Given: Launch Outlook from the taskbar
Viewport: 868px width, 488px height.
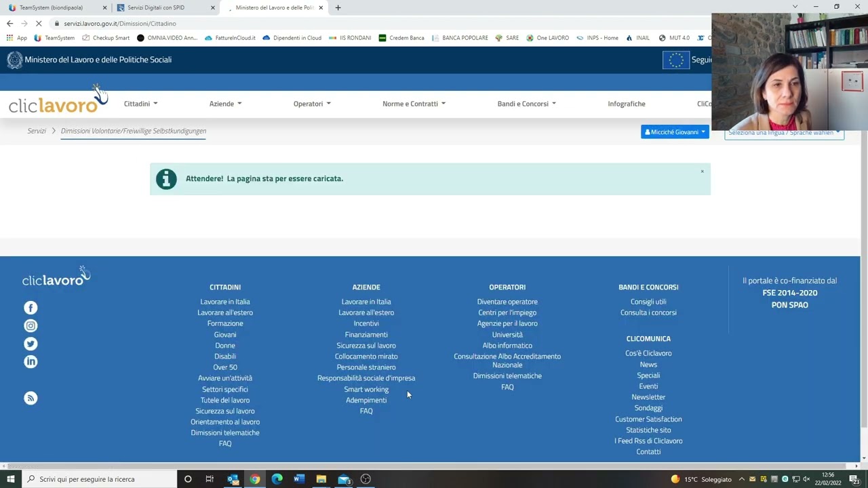Looking at the screenshot, I should (x=233, y=479).
